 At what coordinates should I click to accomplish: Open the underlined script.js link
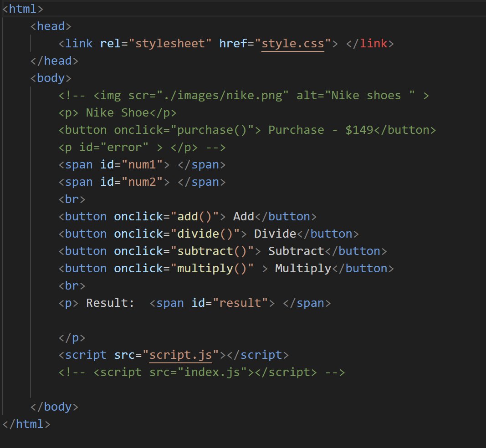pos(181,355)
